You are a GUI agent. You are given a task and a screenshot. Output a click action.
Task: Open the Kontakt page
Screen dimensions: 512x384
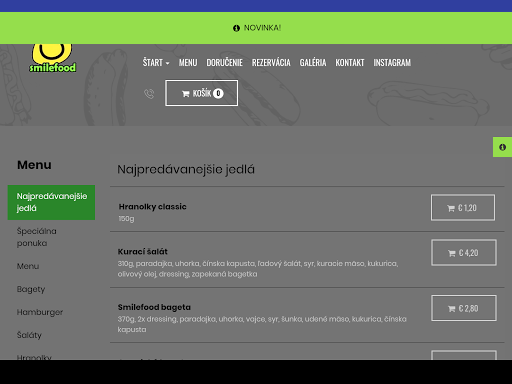350,63
